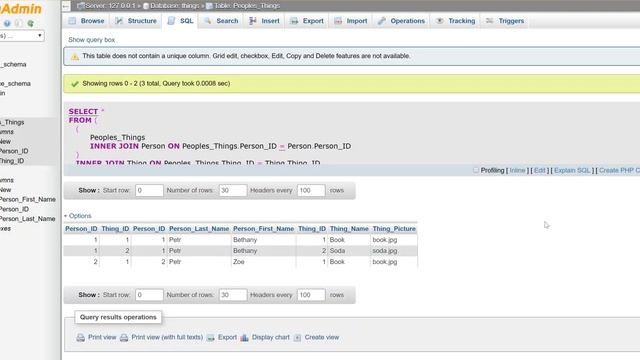Collapse the navigation panel with arrow icon

(67, 6)
